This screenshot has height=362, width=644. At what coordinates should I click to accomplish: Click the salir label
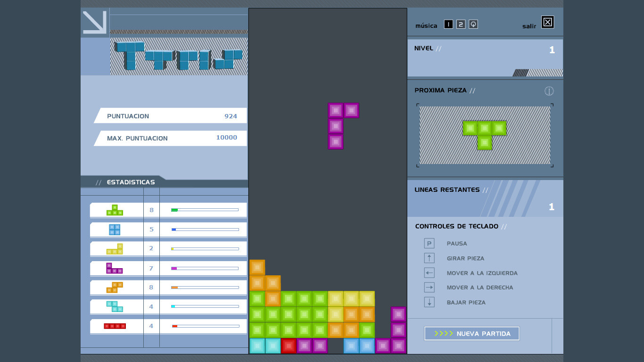529,26
